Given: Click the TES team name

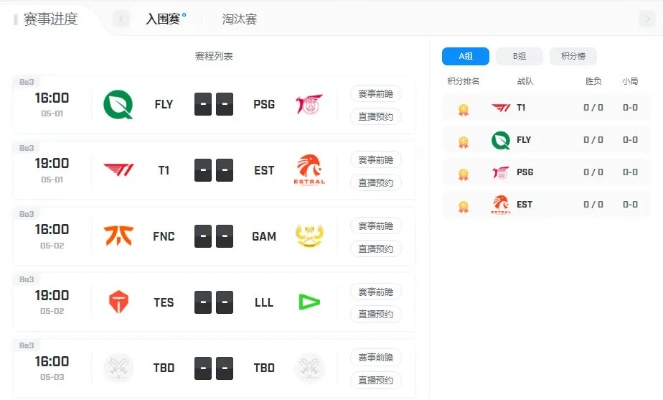Looking at the screenshot, I should click(164, 302).
